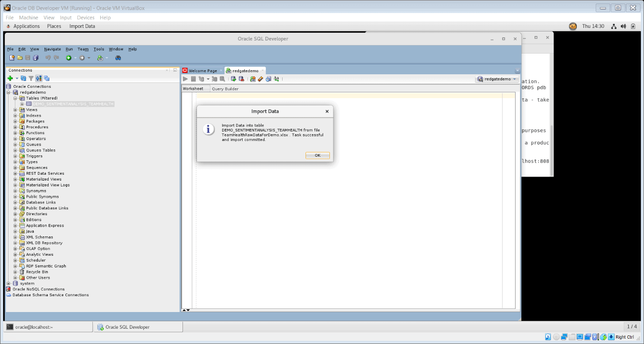Screen dimensions: 644x344
Task: Close the Import Data dialog with X
Action: point(327,111)
